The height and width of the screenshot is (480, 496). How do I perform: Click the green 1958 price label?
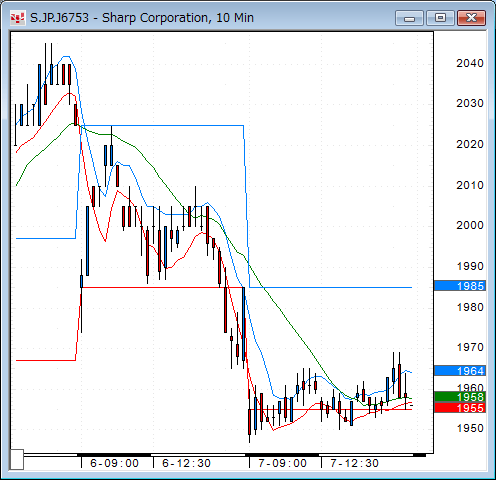tap(460, 397)
